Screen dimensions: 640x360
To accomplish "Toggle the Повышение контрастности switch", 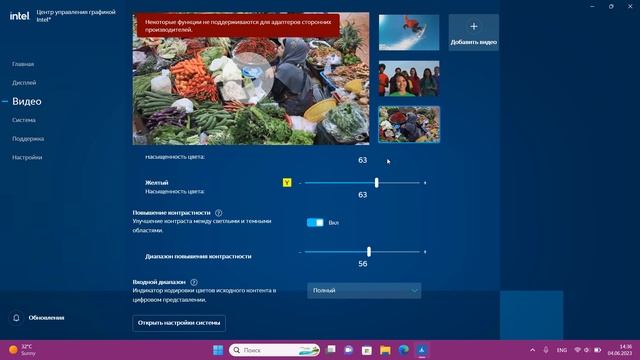I will click(x=315, y=222).
